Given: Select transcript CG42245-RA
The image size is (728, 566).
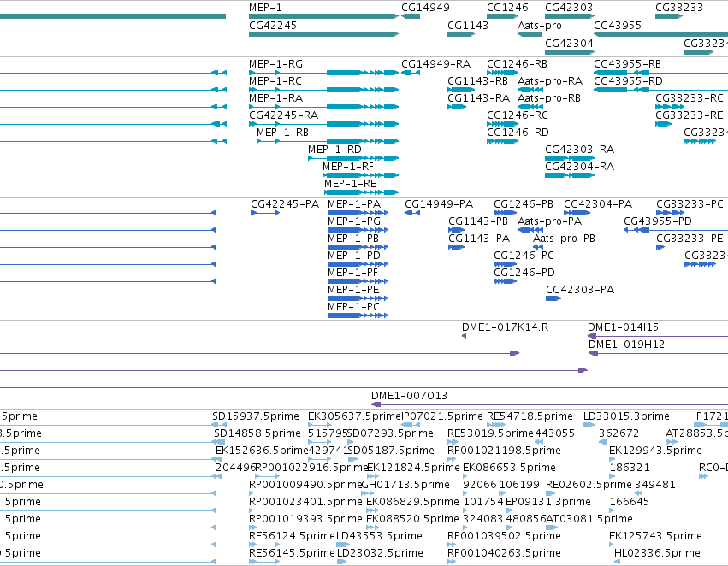Looking at the screenshot, I should click(x=283, y=115).
